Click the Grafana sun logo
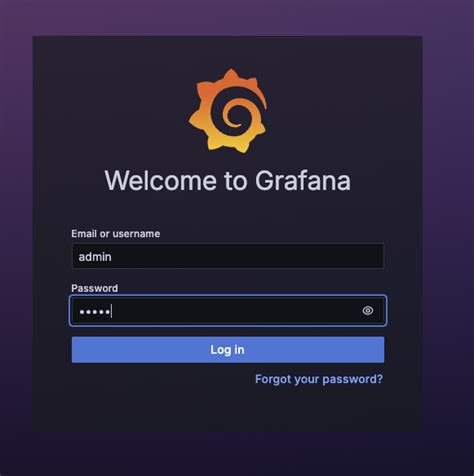Viewport: 474px width, 476px height. click(x=228, y=111)
